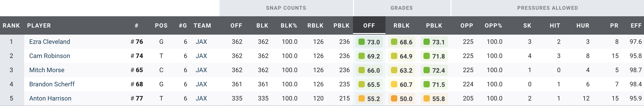Sort by the OPP% column header
644x106 pixels.
pos(493,26)
